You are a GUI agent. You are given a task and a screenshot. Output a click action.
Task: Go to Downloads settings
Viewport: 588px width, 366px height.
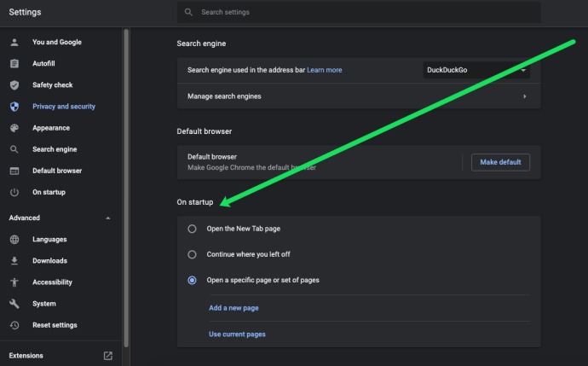click(x=50, y=261)
